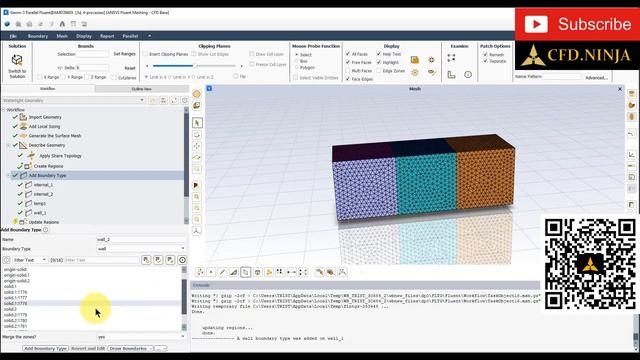Open the Display menu
The height and width of the screenshot is (360, 640).
tap(84, 36)
